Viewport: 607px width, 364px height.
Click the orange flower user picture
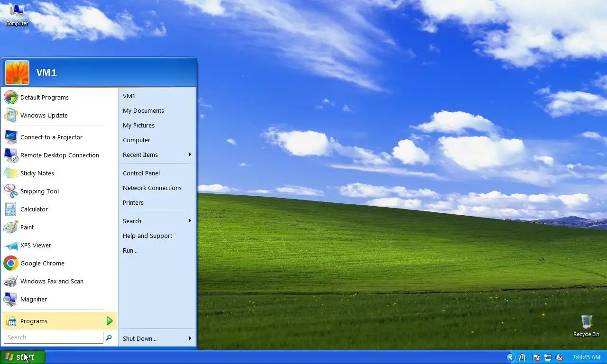tap(17, 73)
